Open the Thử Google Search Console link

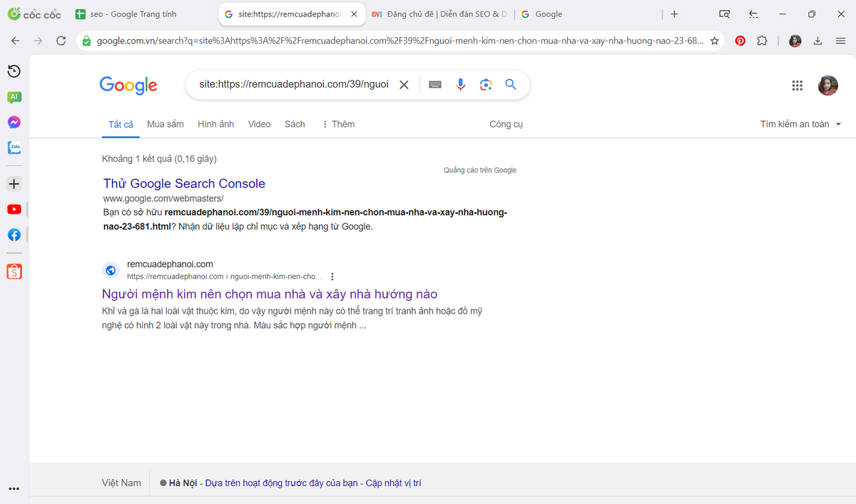[x=184, y=183]
